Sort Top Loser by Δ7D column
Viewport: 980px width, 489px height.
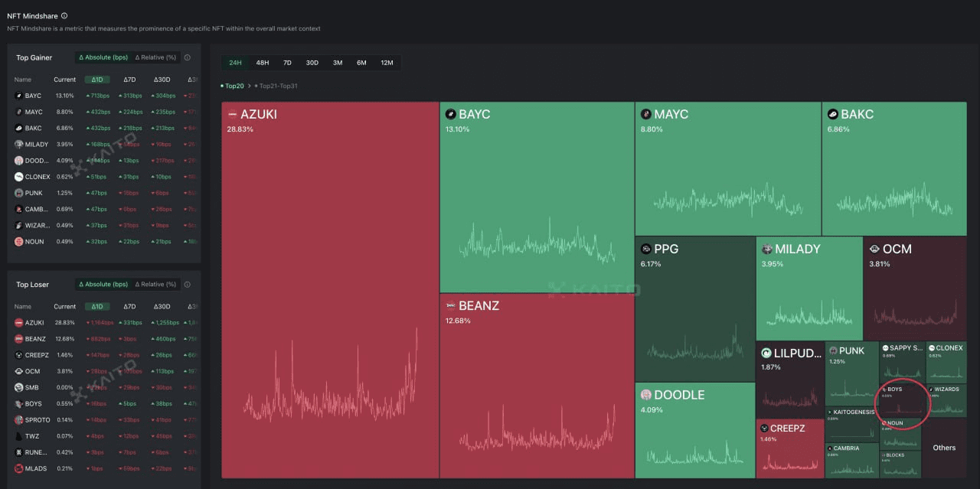click(x=129, y=306)
